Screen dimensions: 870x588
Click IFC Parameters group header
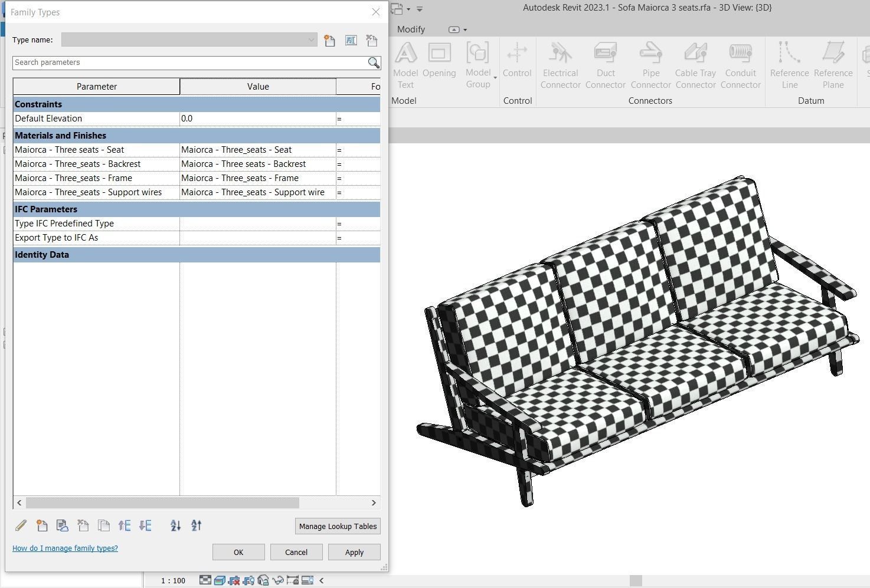point(197,209)
